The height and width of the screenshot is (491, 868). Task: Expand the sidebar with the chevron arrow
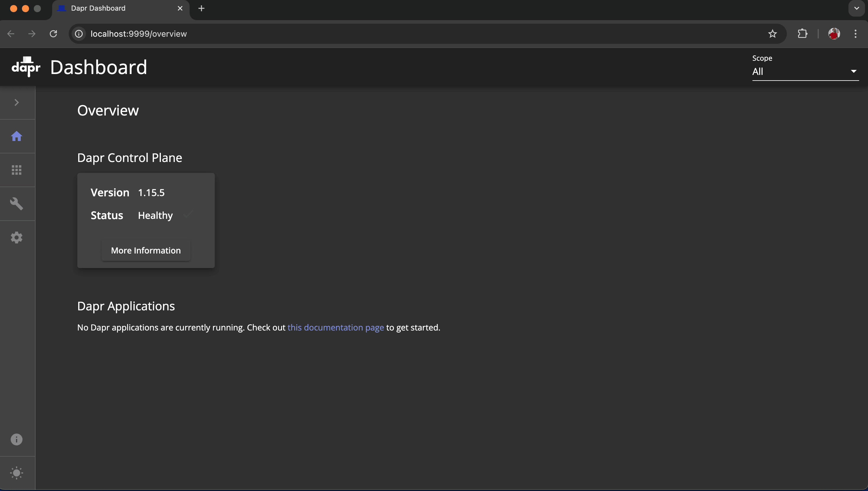17,102
